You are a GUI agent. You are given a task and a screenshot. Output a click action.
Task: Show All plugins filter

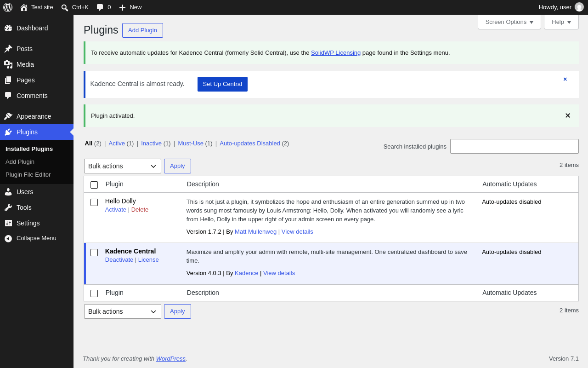click(89, 144)
